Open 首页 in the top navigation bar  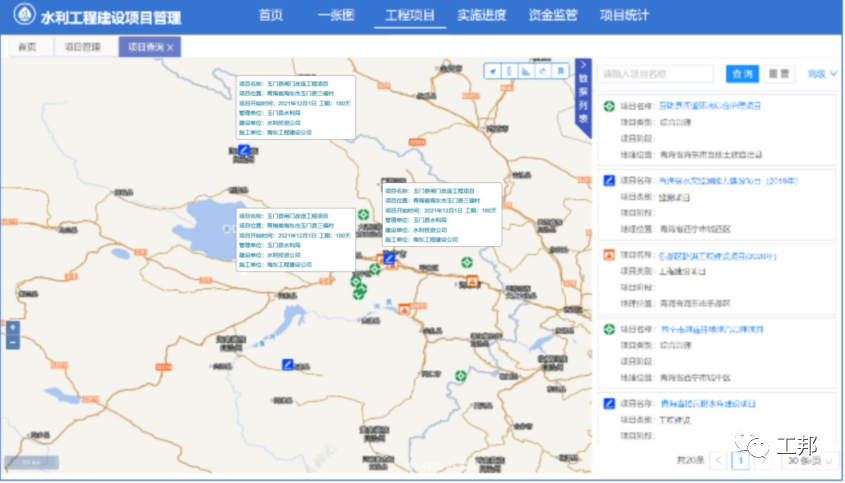coord(271,15)
